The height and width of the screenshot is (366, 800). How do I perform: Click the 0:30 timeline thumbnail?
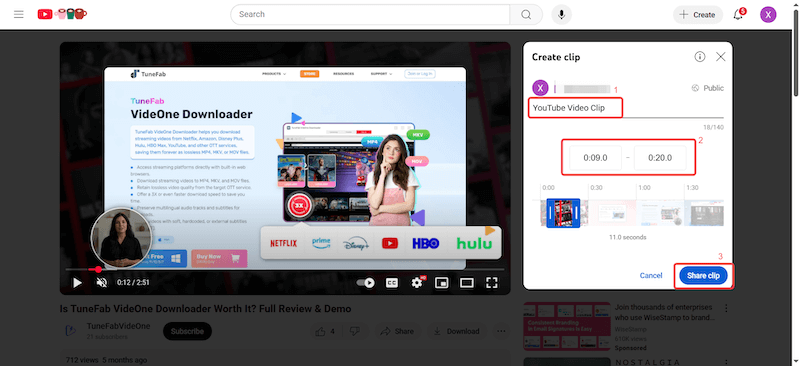click(x=613, y=212)
